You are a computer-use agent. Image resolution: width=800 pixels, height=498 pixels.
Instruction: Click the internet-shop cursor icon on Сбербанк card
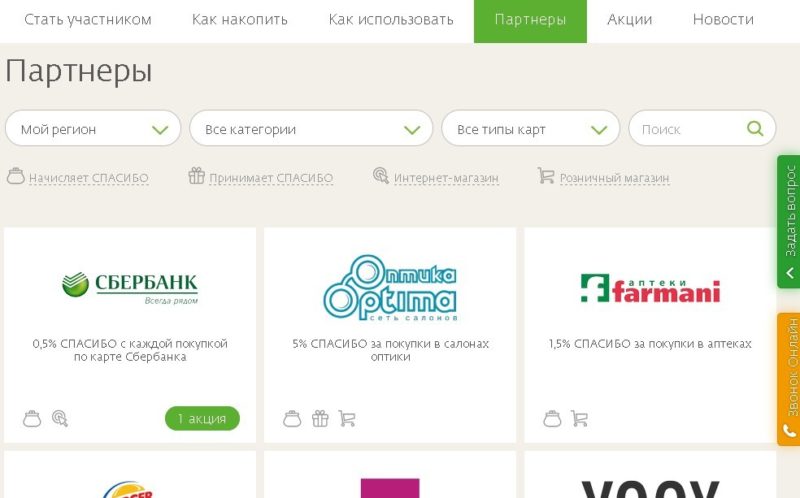pyautogui.click(x=60, y=418)
